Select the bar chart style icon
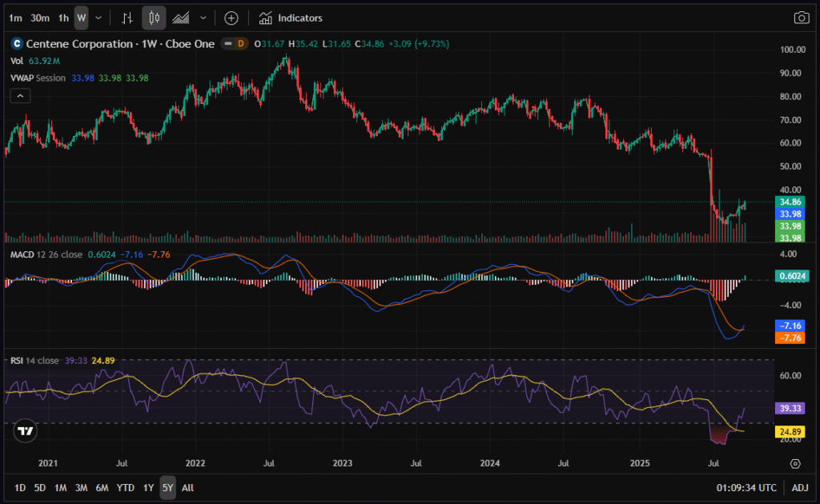 coord(127,18)
